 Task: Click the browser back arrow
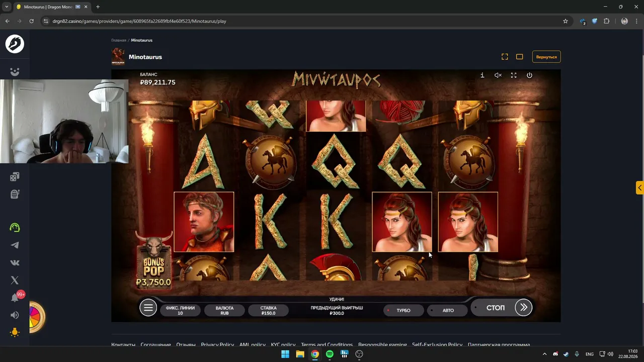coord(7,21)
